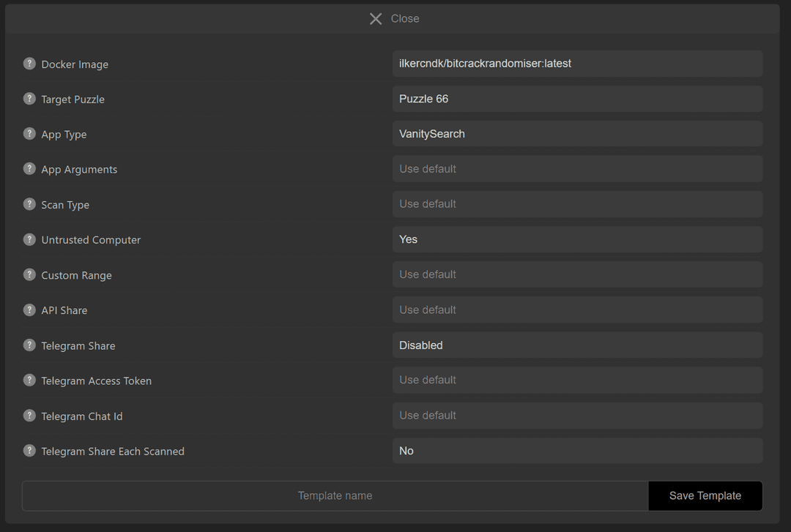Click help icon beside Untrusted Computer
Viewport: 791px width, 532px height.
tap(29, 239)
